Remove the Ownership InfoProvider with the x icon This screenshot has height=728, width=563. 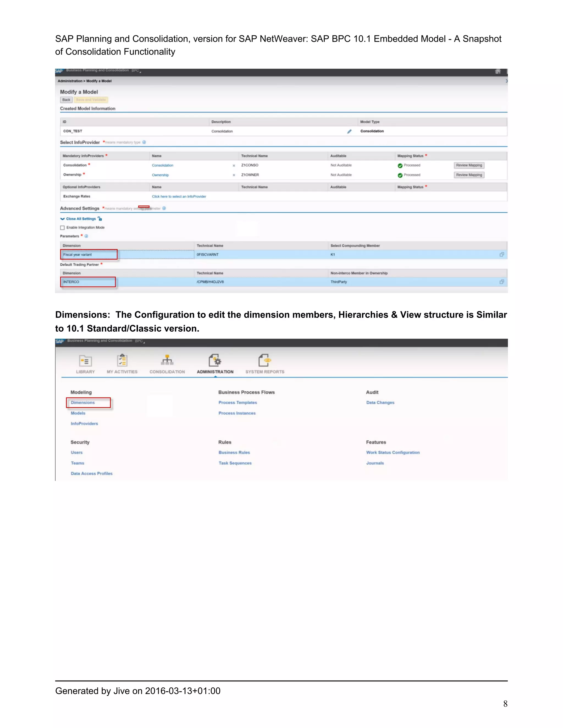234,175
